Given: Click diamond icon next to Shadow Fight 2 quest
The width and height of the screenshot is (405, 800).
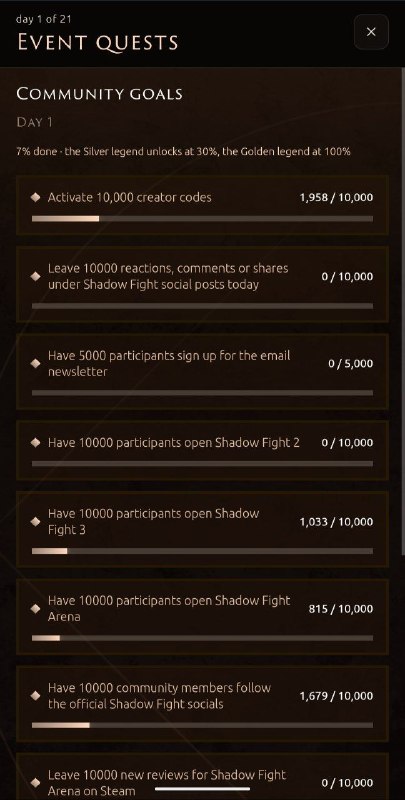Looking at the screenshot, I should [x=35, y=442].
